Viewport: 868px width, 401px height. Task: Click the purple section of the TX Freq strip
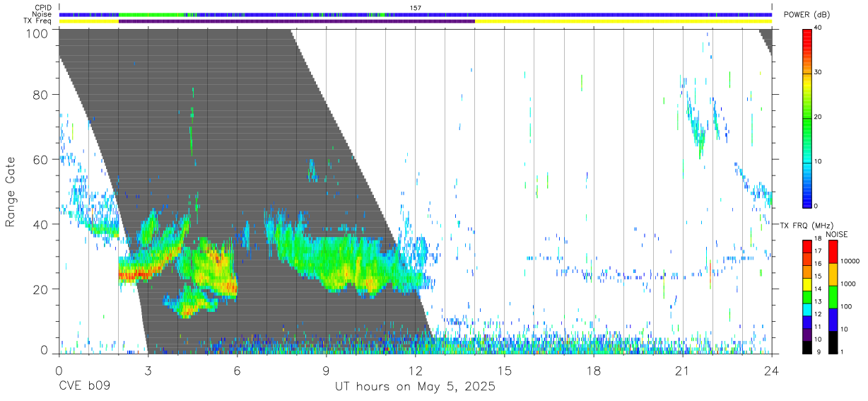[297, 21]
